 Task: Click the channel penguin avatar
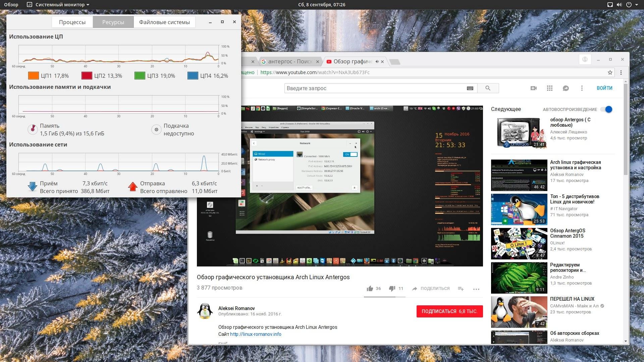coord(205,311)
